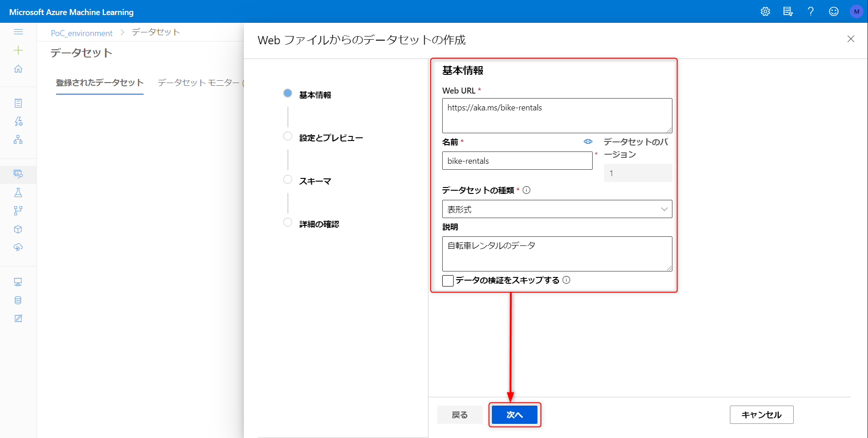Click the 名前 field containing bike-rentals
This screenshot has height=438, width=868.
click(x=517, y=161)
